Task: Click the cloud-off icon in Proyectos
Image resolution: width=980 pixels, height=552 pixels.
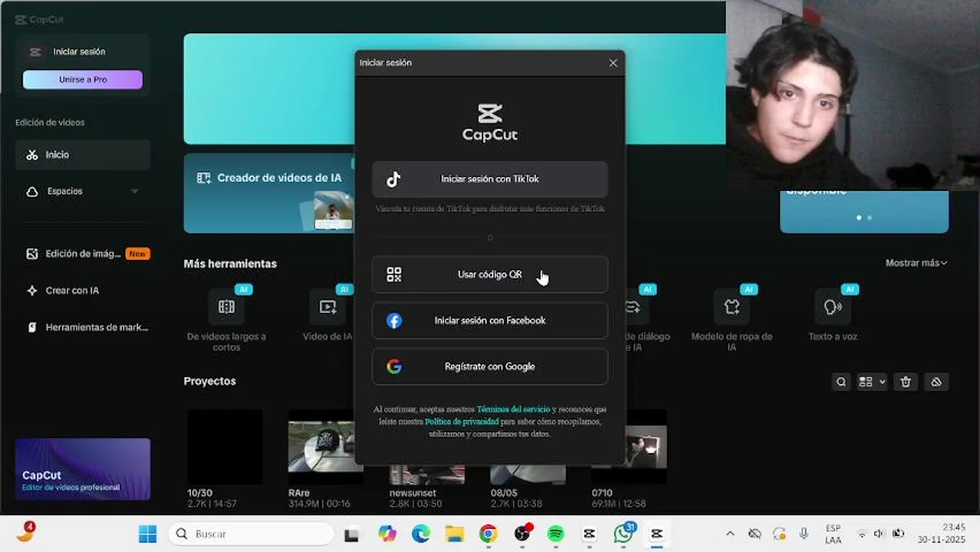Action: coord(936,382)
